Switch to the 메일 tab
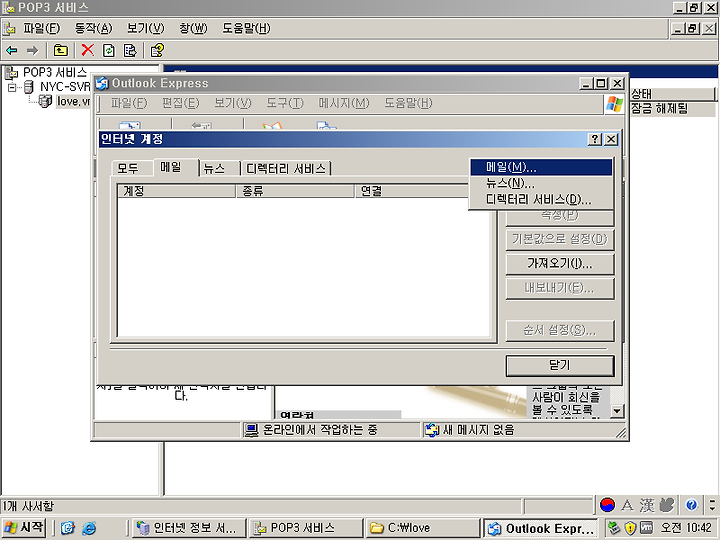Screen dimensions: 720x540 (175, 167)
